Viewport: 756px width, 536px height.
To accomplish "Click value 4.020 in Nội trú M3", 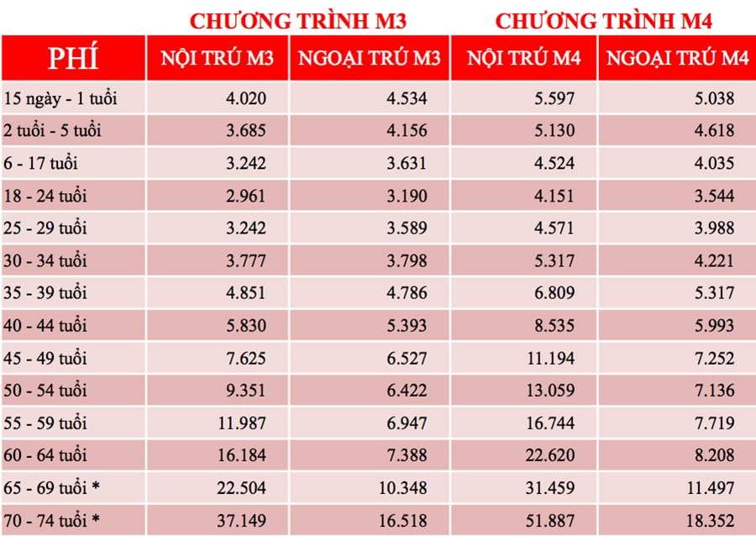I will tap(246, 98).
